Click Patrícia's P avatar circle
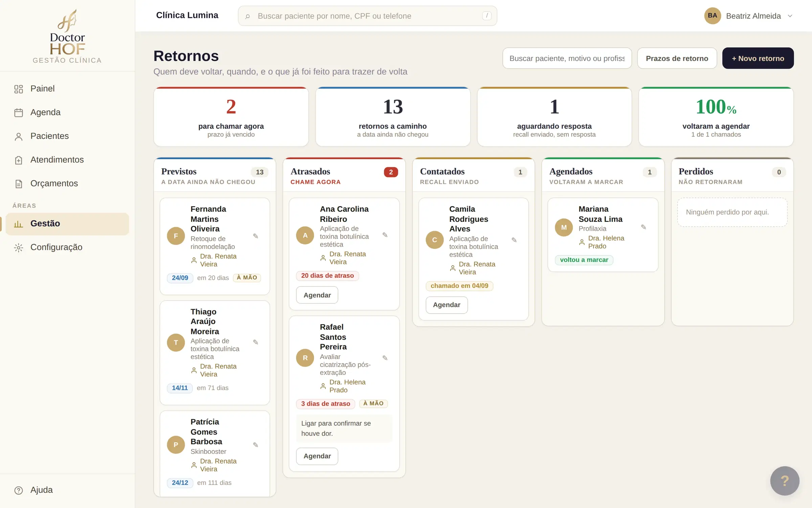 (176, 445)
